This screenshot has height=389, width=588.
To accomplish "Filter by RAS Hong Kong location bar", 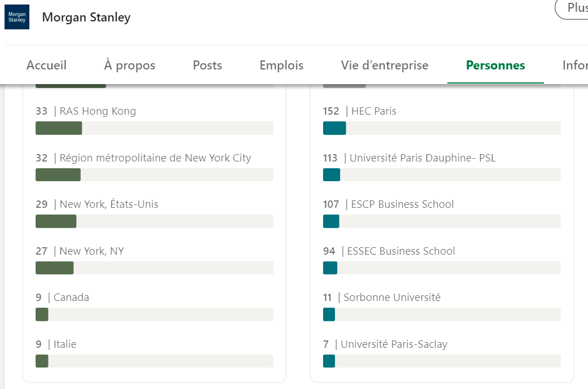I will 155,128.
